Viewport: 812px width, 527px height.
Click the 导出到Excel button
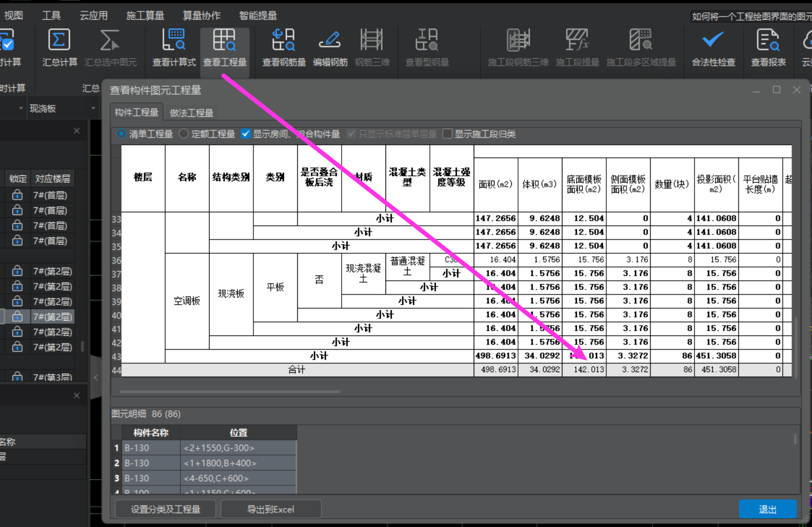pos(271,509)
